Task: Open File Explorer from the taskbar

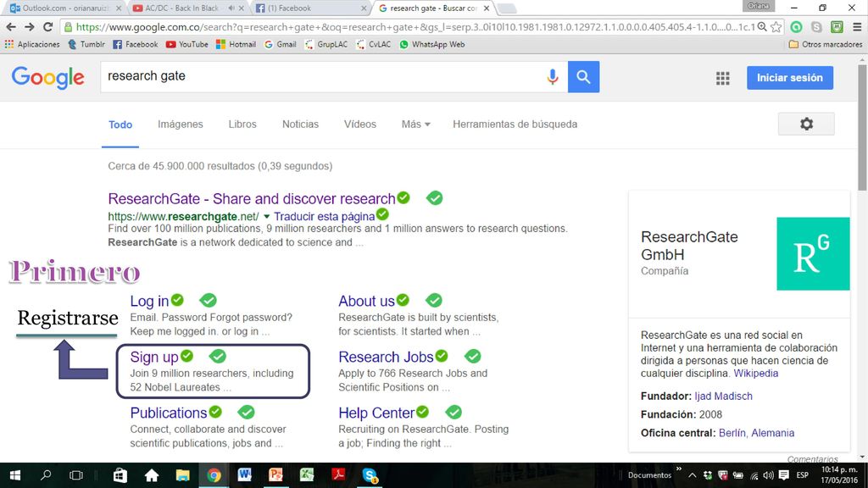Action: [x=182, y=475]
